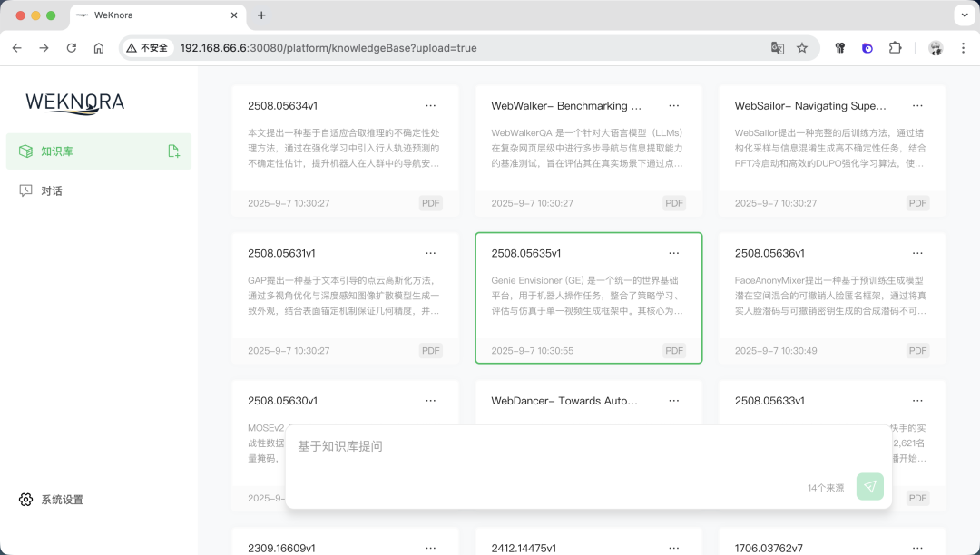Expand the three-dot menu on the WebSailor card
980x555 pixels.
point(917,106)
